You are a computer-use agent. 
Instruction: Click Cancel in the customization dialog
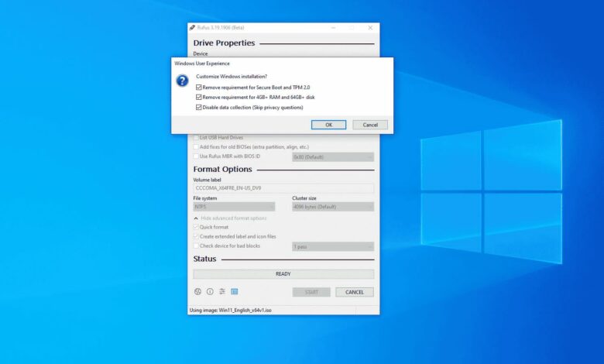(x=370, y=125)
